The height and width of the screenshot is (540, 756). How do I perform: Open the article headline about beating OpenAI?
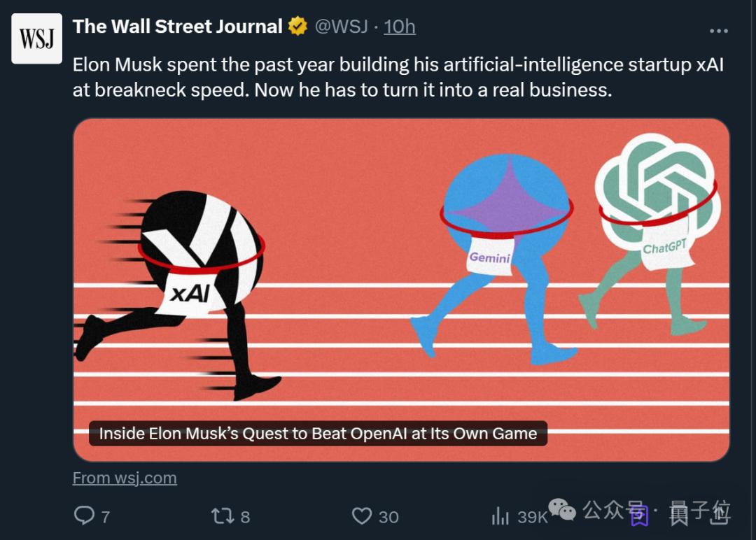[318, 433]
